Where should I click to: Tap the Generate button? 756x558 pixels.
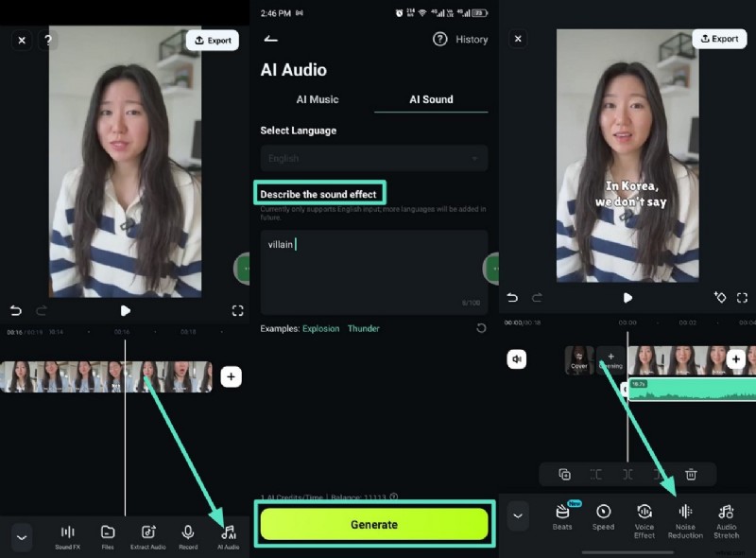point(374,524)
